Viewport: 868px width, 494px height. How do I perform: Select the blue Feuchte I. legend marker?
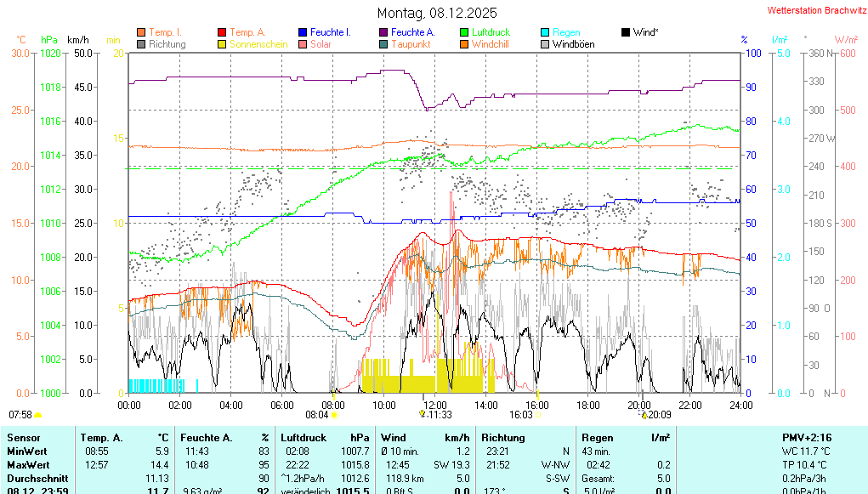(x=303, y=32)
